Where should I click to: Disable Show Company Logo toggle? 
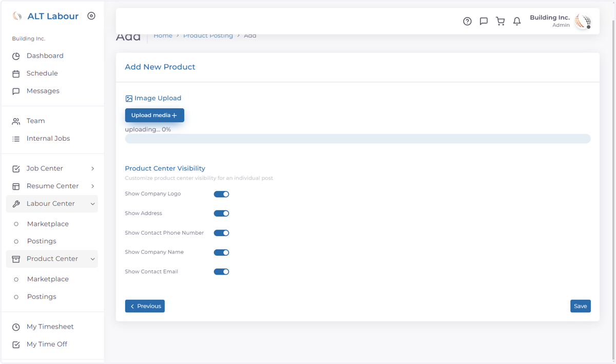tap(221, 194)
